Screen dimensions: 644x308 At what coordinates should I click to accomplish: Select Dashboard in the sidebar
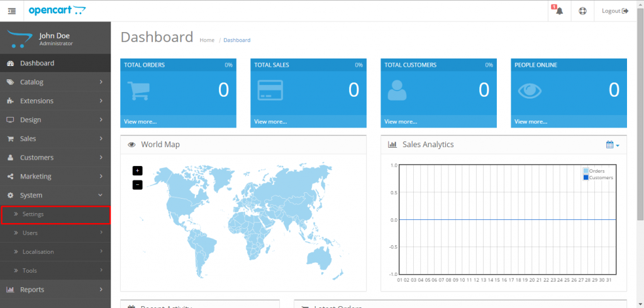[55, 63]
